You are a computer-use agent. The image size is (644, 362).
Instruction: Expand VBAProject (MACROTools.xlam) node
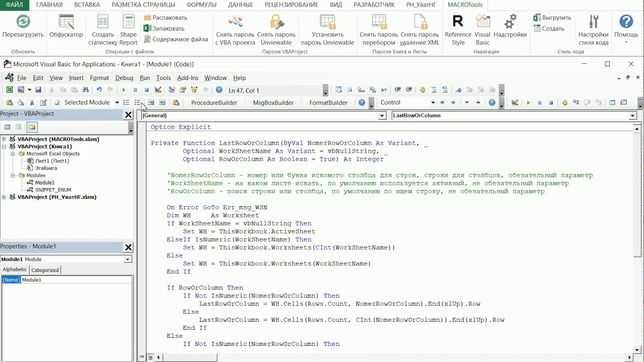[4, 139]
